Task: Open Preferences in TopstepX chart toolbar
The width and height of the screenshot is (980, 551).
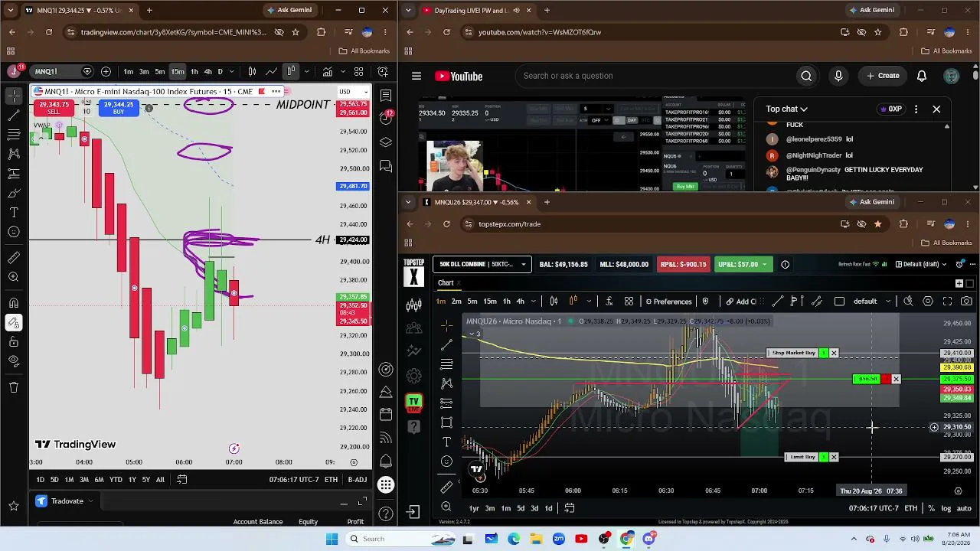Action: tap(668, 302)
